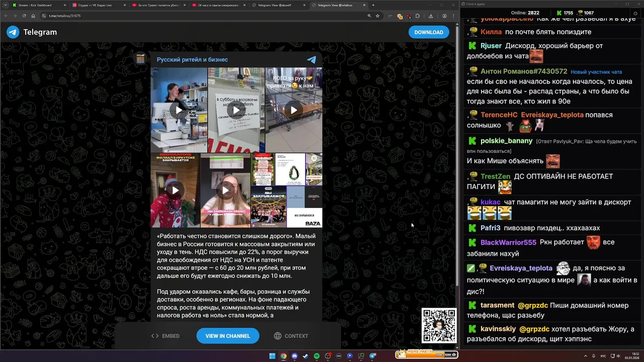The width and height of the screenshot is (644, 362).
Task: Switch to Telegram: View @abuwtf tab
Action: pos(279,5)
